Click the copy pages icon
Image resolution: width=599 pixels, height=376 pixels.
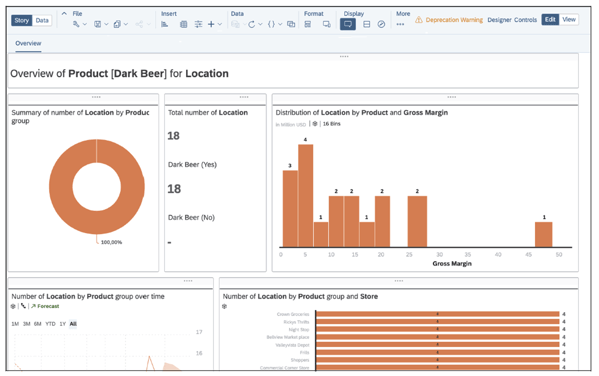(117, 24)
